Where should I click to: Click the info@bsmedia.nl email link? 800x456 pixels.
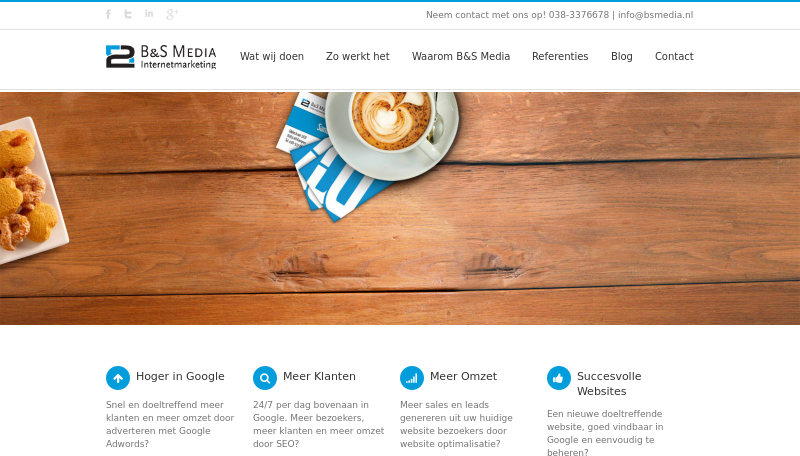click(x=656, y=15)
